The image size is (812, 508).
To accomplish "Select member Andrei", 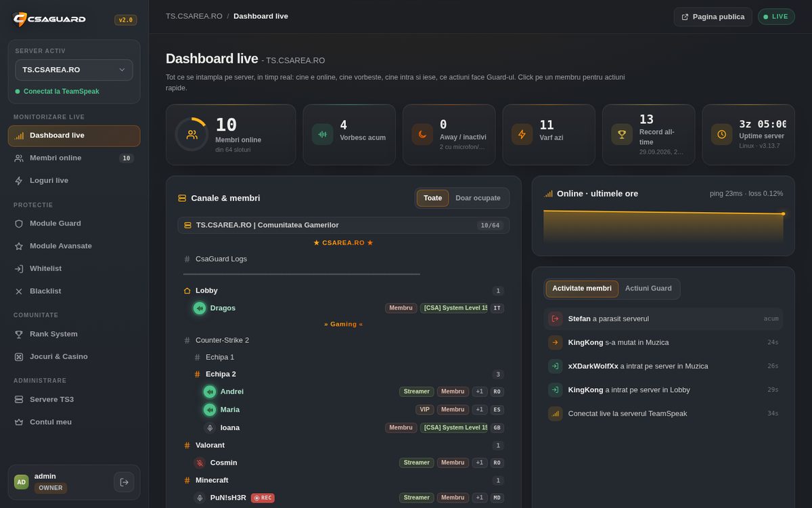I will (x=355, y=391).
